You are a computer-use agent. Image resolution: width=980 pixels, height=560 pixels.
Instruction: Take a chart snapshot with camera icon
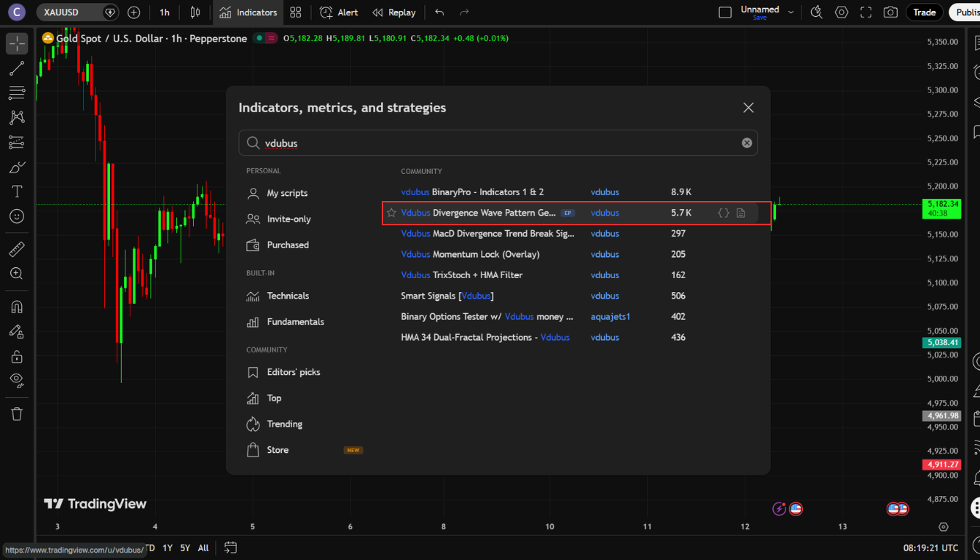tap(890, 12)
